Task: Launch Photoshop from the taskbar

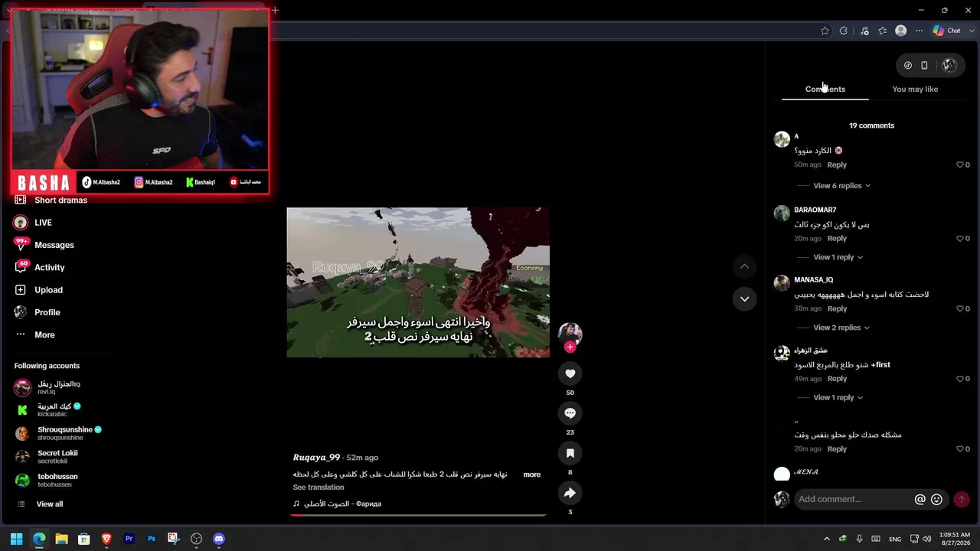Action: [x=152, y=539]
